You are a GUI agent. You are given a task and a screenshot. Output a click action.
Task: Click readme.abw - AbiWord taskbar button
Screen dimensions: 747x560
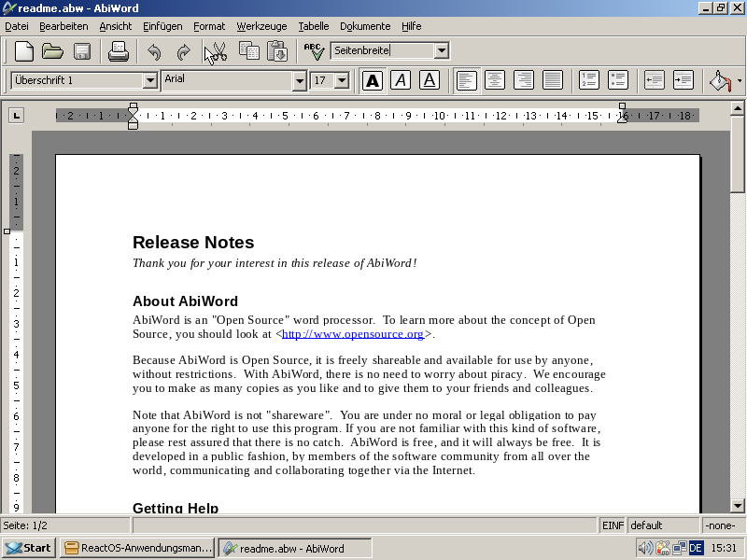(x=295, y=548)
